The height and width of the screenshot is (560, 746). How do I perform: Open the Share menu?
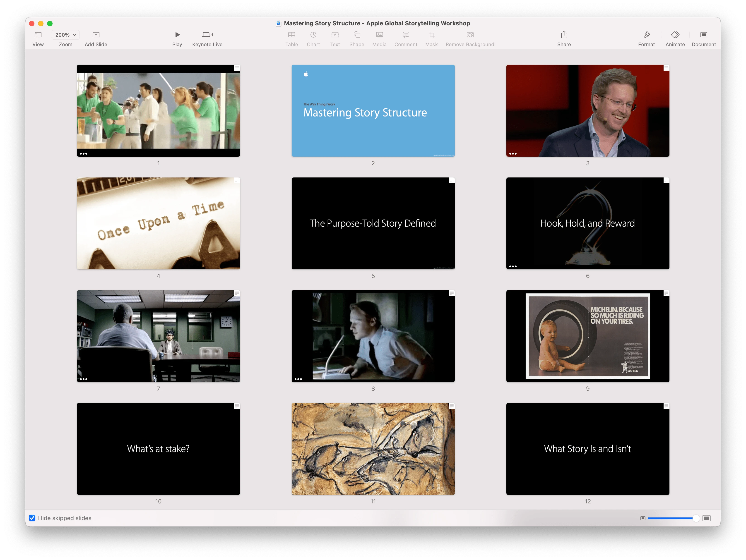point(564,34)
